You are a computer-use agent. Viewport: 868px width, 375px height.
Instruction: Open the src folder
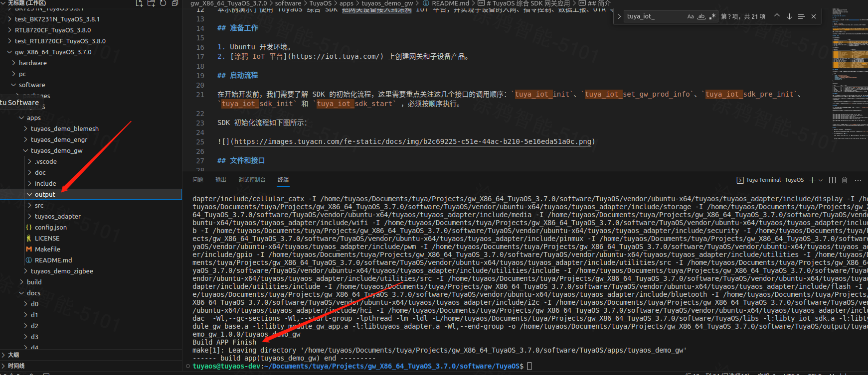(x=91, y=206)
